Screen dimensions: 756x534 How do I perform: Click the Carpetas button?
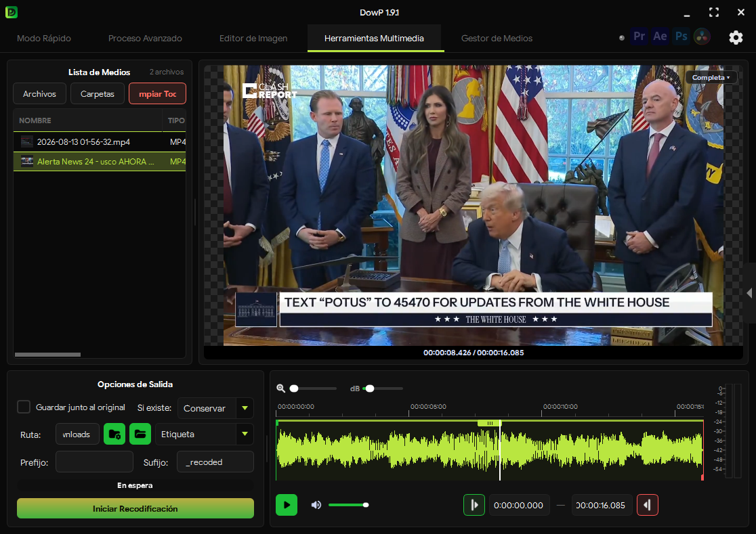point(98,94)
